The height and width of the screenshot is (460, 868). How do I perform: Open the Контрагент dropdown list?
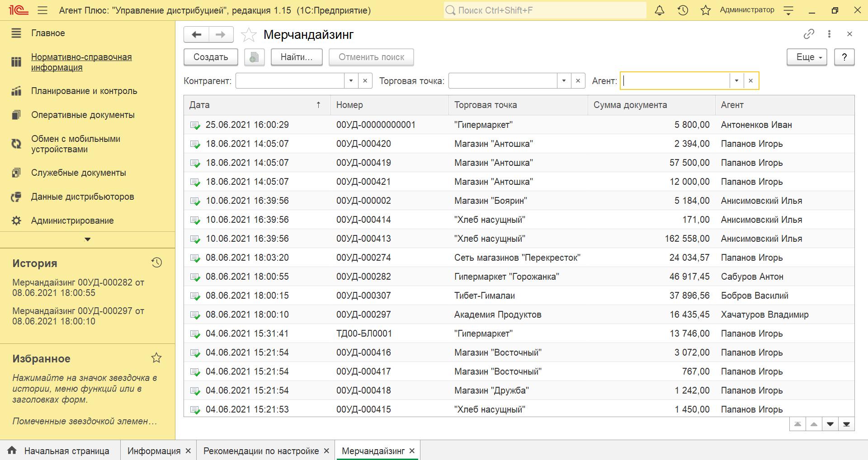pyautogui.click(x=351, y=81)
